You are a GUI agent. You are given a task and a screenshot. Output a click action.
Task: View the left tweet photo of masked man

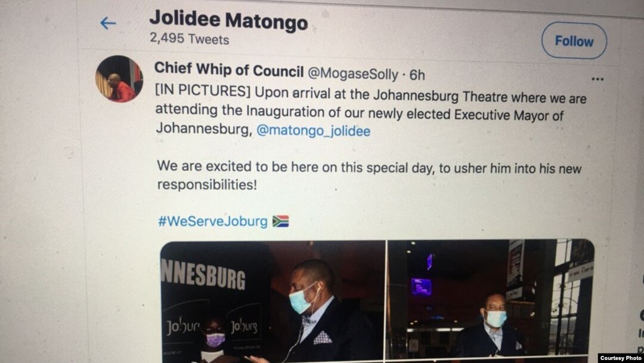click(x=273, y=302)
